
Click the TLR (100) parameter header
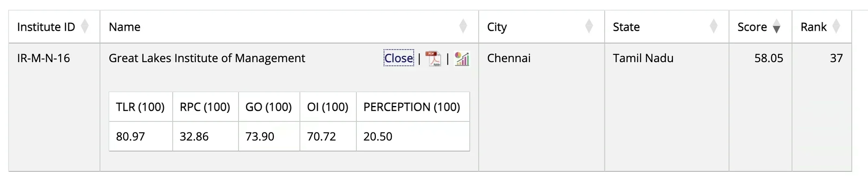(x=140, y=107)
